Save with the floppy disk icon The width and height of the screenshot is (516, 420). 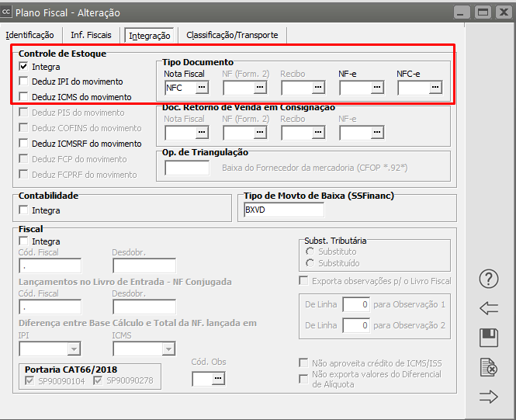(x=488, y=337)
